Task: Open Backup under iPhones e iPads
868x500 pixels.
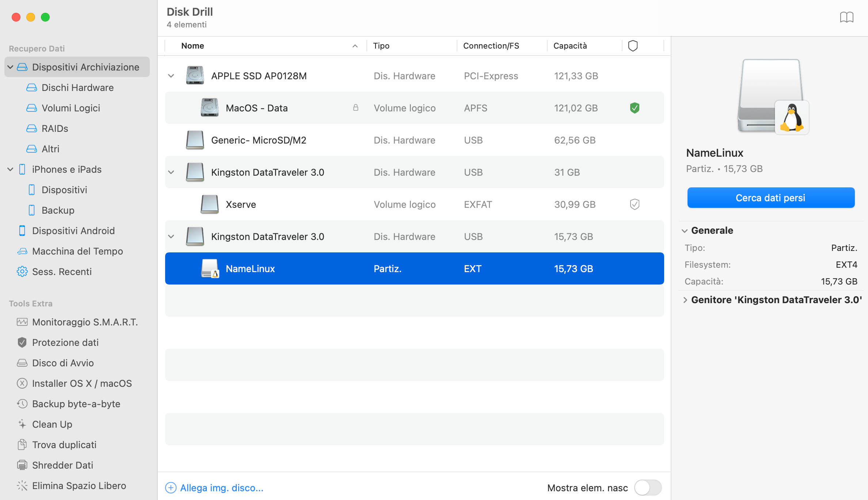Action: pyautogui.click(x=77, y=210)
